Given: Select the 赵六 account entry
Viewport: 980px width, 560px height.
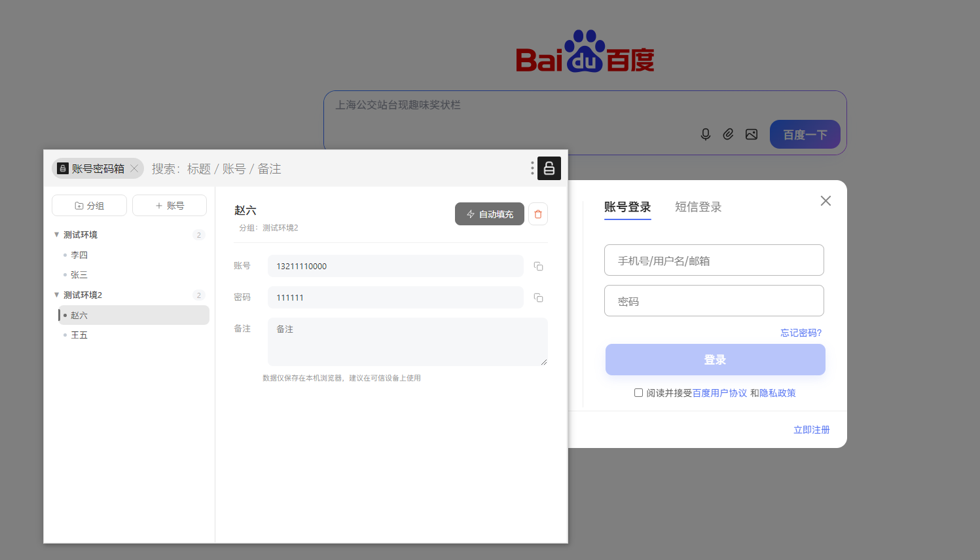Looking at the screenshot, I should click(x=134, y=315).
